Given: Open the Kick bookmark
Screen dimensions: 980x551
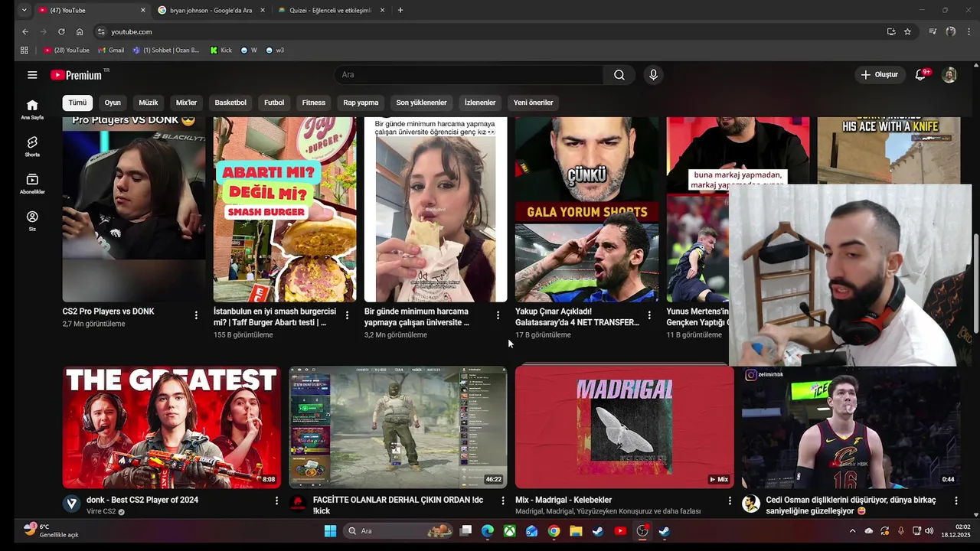Looking at the screenshot, I should point(221,51).
